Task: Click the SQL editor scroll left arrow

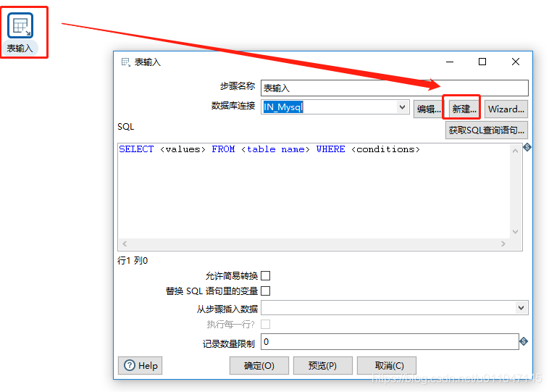Action: tap(125, 243)
